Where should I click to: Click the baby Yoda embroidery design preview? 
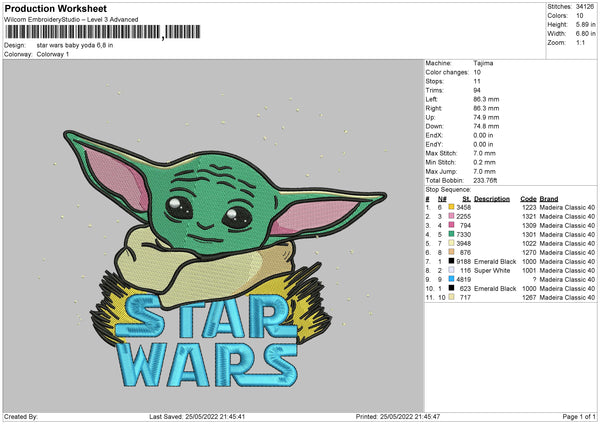(x=214, y=236)
